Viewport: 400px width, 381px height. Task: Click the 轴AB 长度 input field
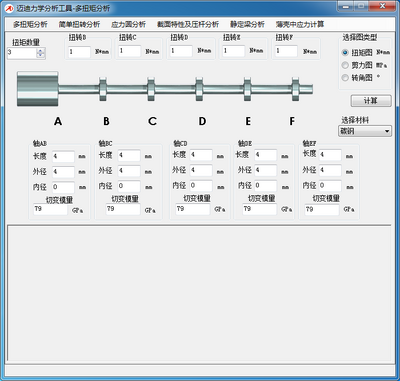63,156
